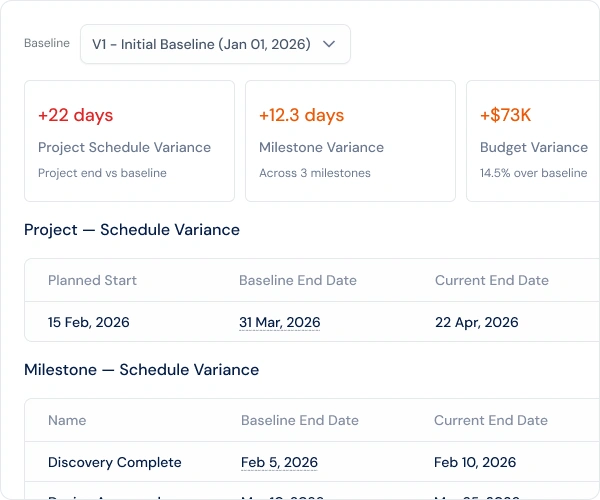
Task: Click Current End Date header in Milestone table
Action: click(491, 420)
